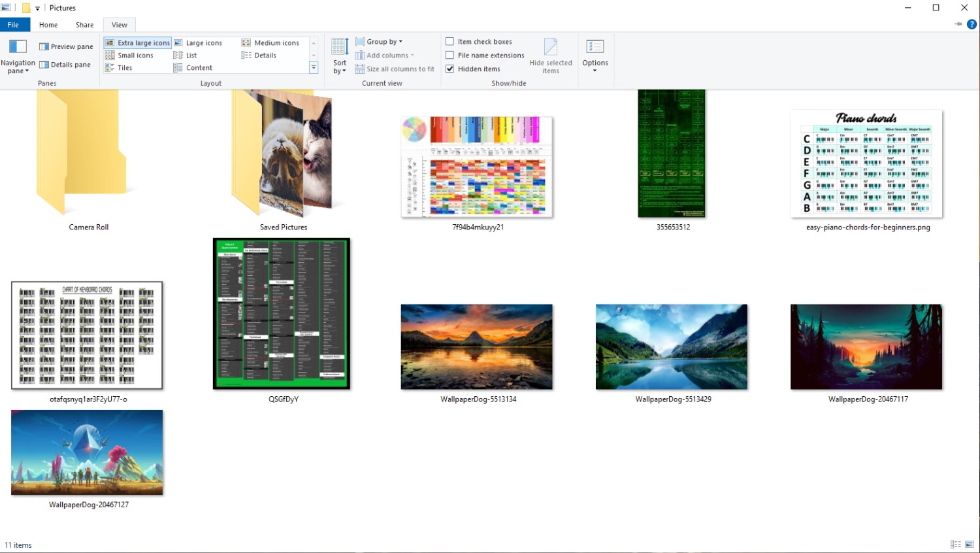Select the Small icons layout
This screenshot has width=980, height=553.
129,56
